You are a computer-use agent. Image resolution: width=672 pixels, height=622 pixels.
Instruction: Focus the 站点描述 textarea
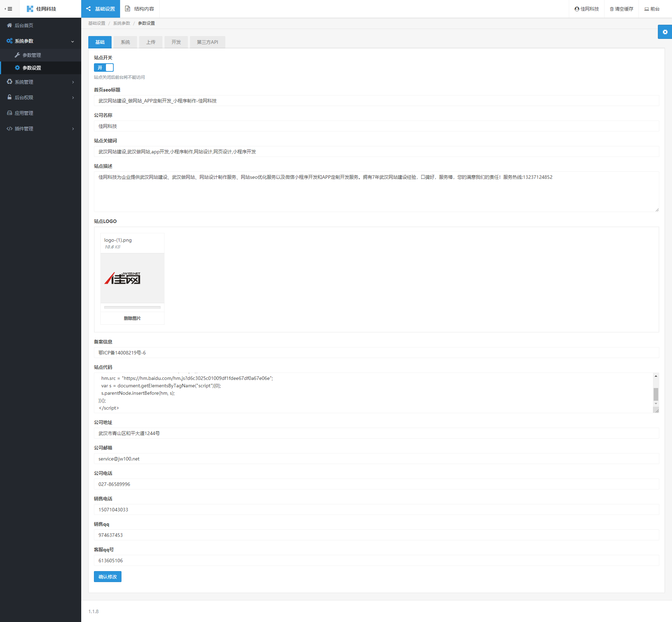376,192
